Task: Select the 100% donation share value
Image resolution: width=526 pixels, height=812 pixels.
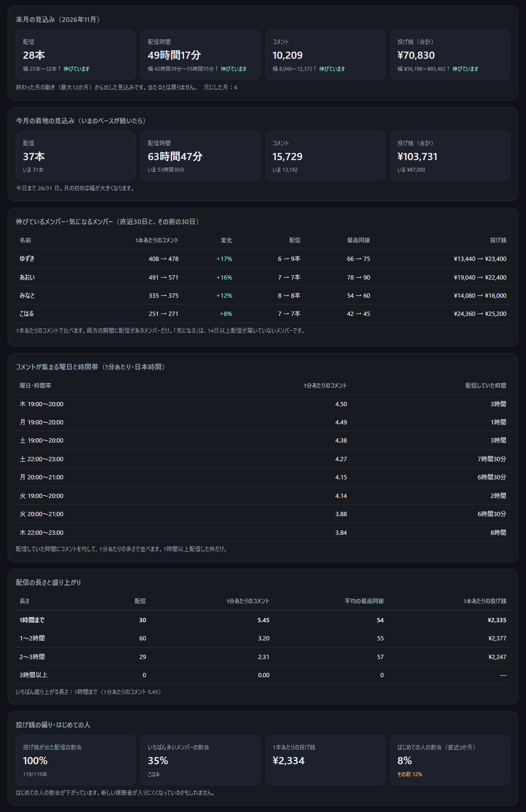Action: pyautogui.click(x=35, y=761)
